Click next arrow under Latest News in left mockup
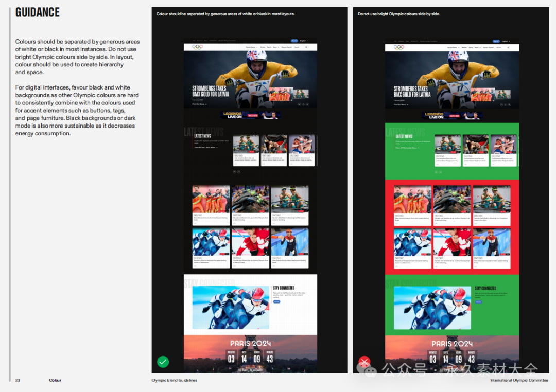 click(x=239, y=172)
